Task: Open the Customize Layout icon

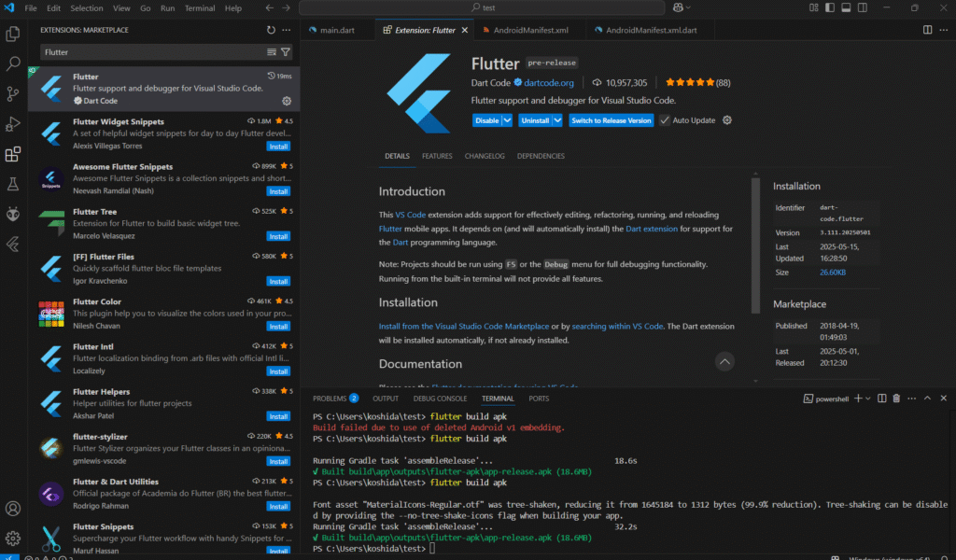Action: click(814, 7)
